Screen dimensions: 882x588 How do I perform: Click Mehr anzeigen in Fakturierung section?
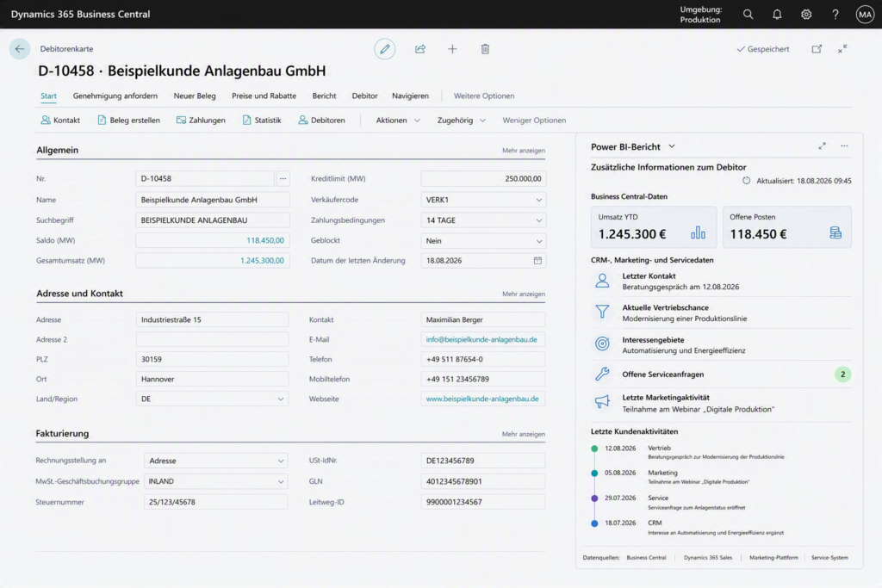(x=523, y=434)
